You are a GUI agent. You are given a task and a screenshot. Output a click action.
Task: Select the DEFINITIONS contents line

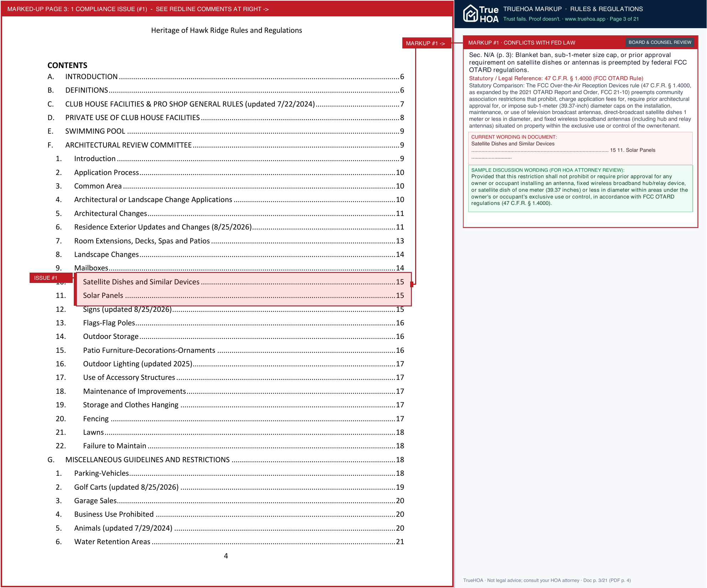pos(226,90)
